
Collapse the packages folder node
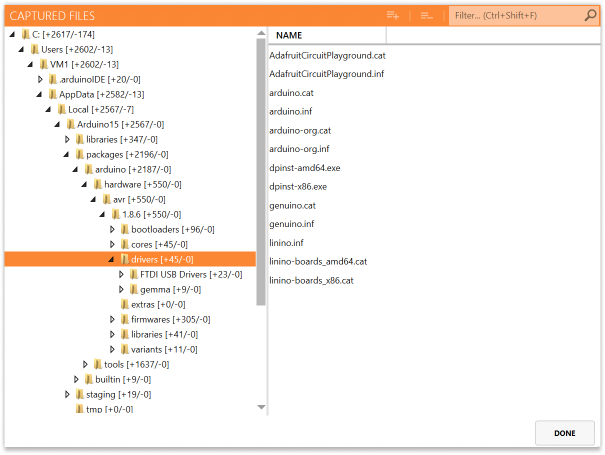point(66,154)
